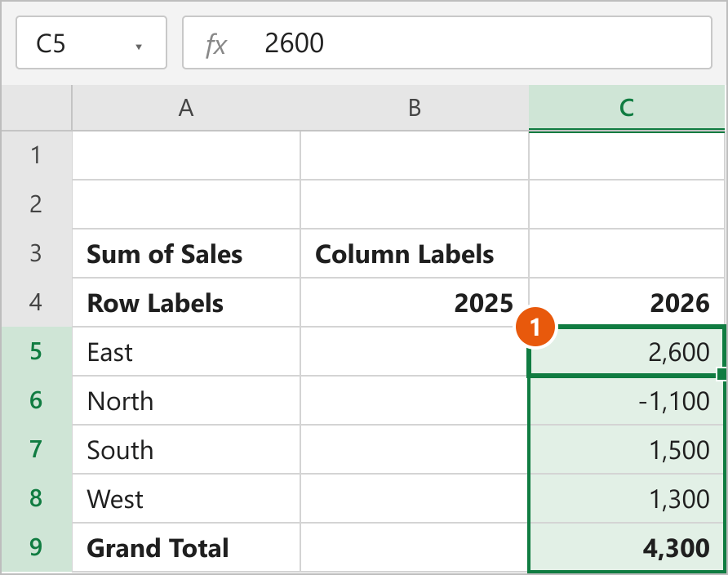728x575 pixels.
Task: Select row 9 header
Action: click(36, 547)
